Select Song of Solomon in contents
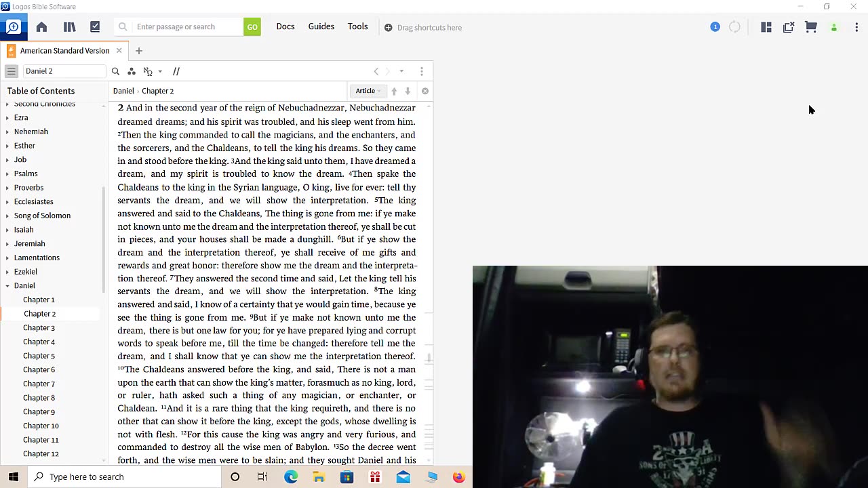This screenshot has width=868, height=488. 42,216
